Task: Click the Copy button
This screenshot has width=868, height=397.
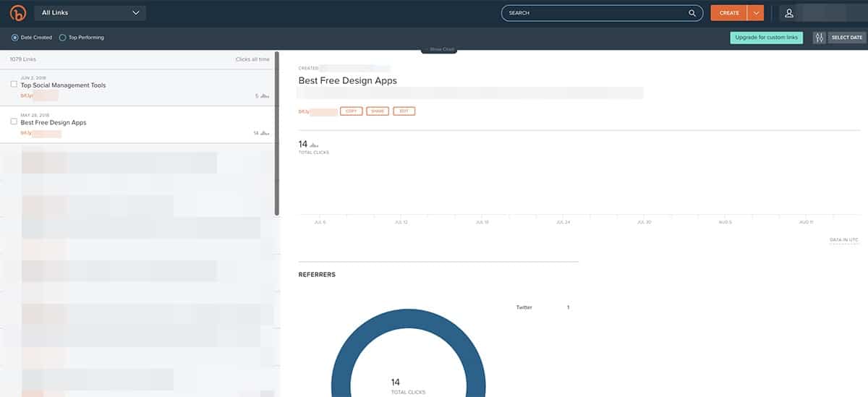Action: (352, 111)
